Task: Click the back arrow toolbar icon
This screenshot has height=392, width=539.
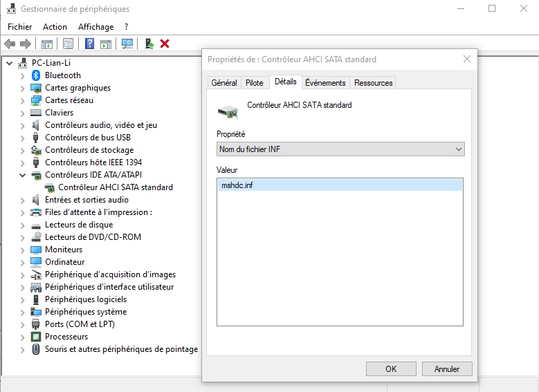Action: (10, 44)
